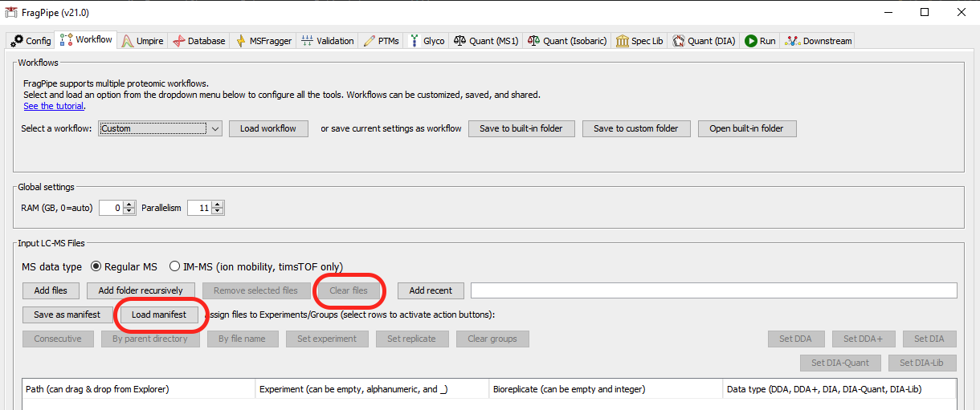The height and width of the screenshot is (410, 980).
Task: Open the Run tab
Action: coord(760,41)
